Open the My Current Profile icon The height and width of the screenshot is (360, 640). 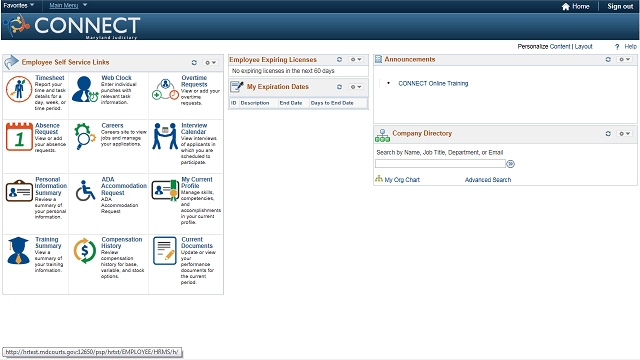click(165, 190)
